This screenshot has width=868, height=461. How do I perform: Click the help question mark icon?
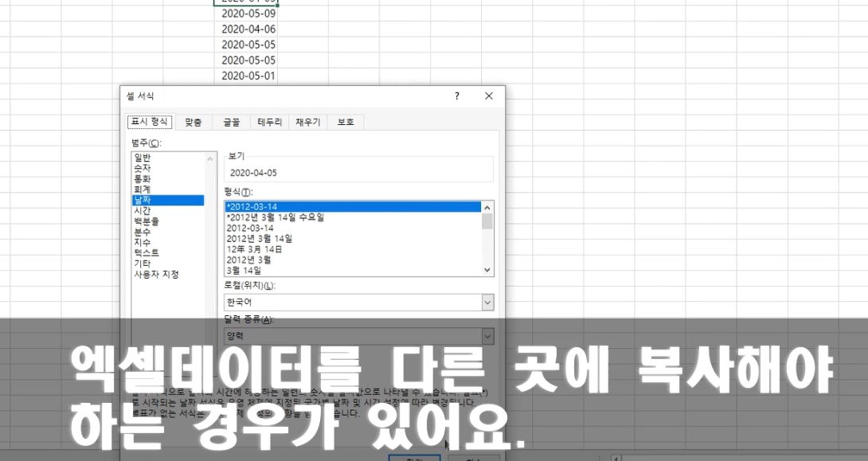coord(457,96)
